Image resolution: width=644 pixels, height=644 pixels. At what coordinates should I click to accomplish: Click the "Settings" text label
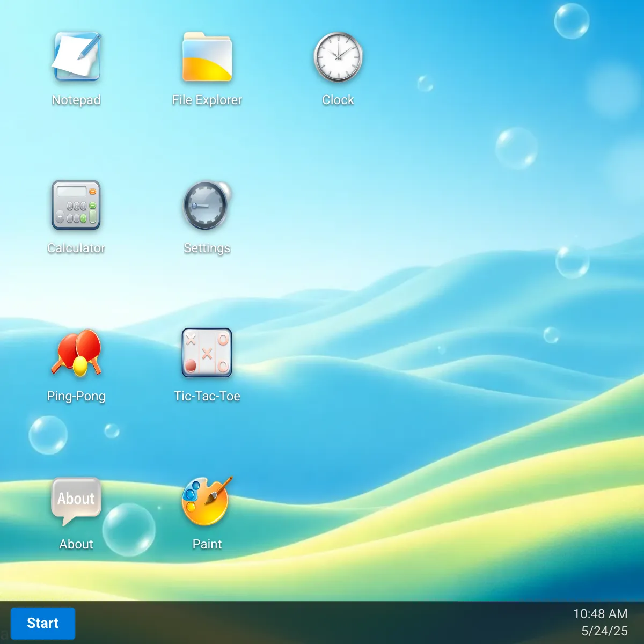pos(207,248)
